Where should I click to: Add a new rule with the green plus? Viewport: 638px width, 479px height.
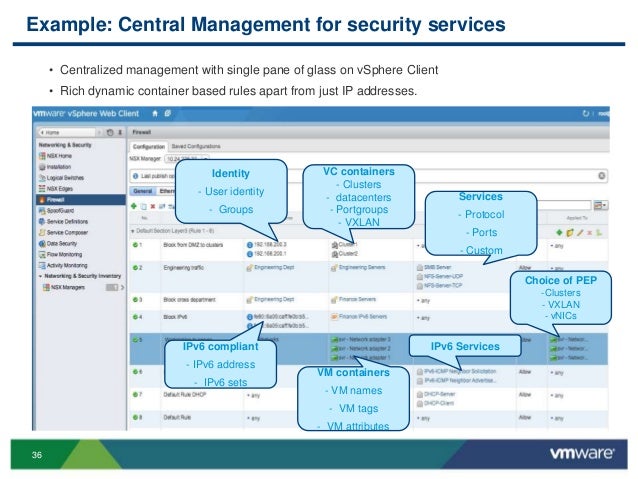click(134, 206)
